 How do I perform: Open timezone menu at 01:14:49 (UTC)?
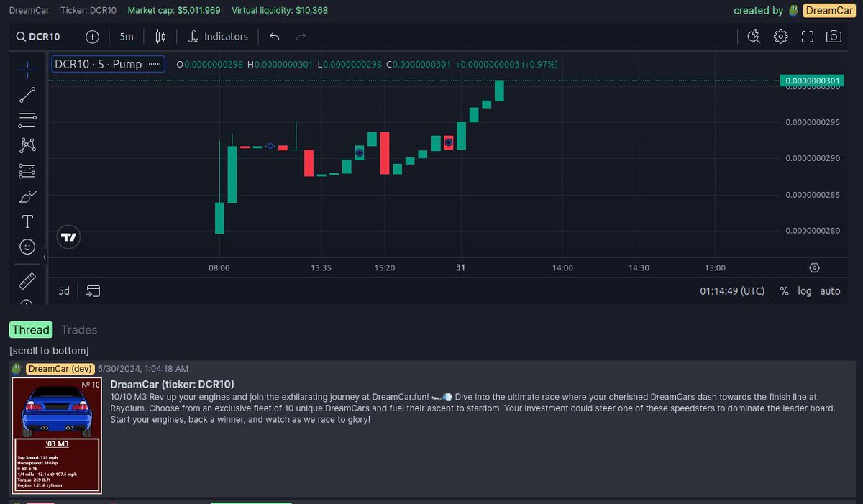click(732, 291)
